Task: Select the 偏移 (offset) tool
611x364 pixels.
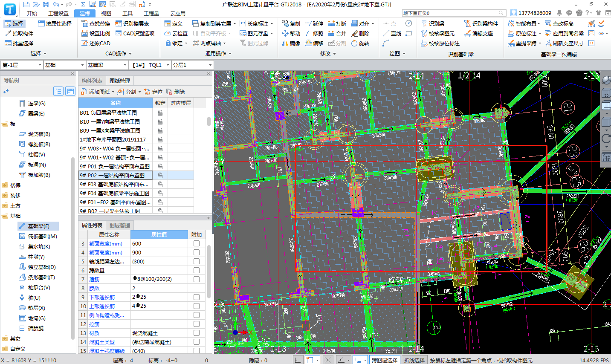Action: click(x=314, y=43)
